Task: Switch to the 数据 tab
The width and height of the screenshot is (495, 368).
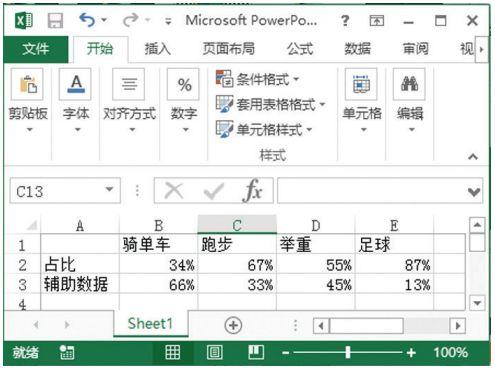Action: 357,49
